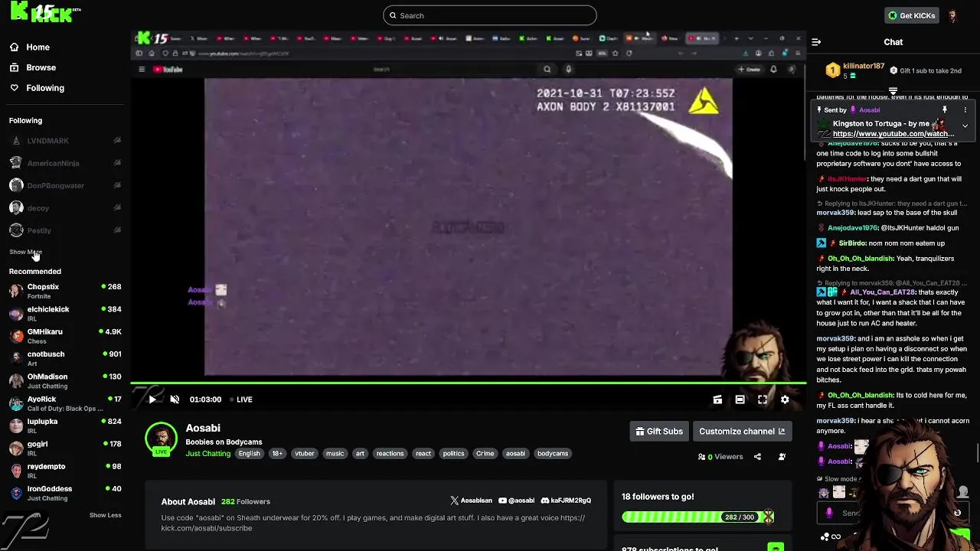This screenshot has height=551, width=980.
Task: Open GMHikaru recommended channel
Action: (x=65, y=336)
